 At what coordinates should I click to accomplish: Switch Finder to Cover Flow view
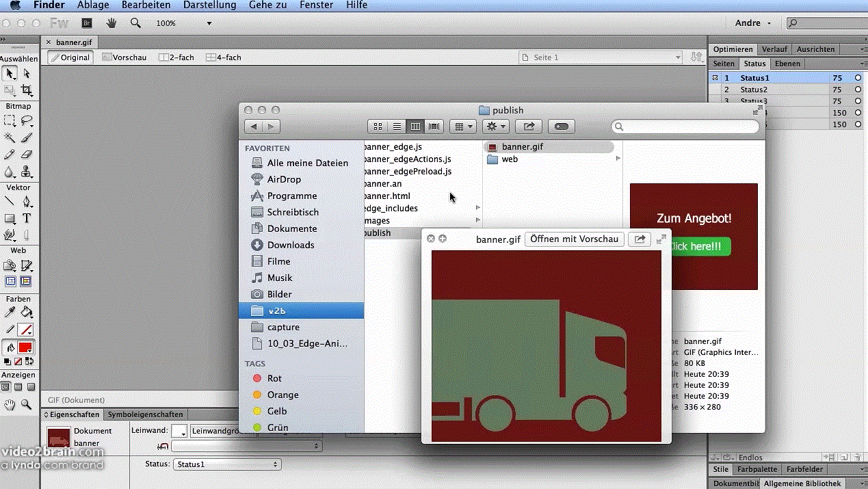[x=434, y=127]
